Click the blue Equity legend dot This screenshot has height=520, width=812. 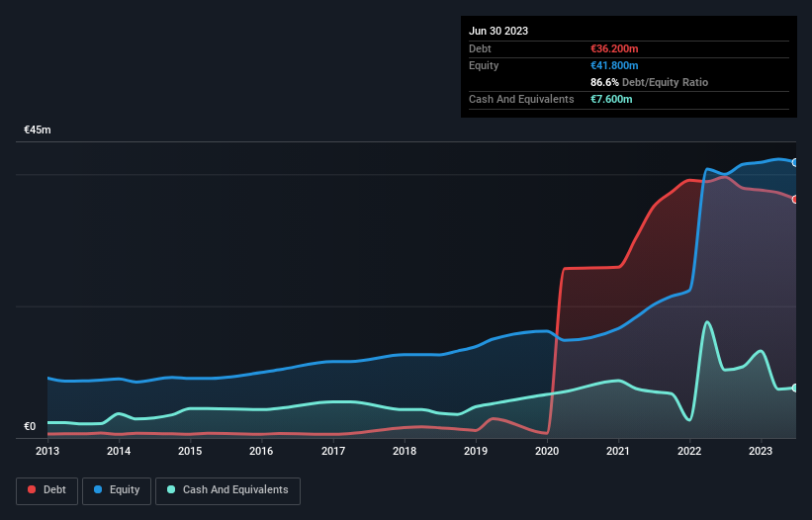[x=98, y=489]
